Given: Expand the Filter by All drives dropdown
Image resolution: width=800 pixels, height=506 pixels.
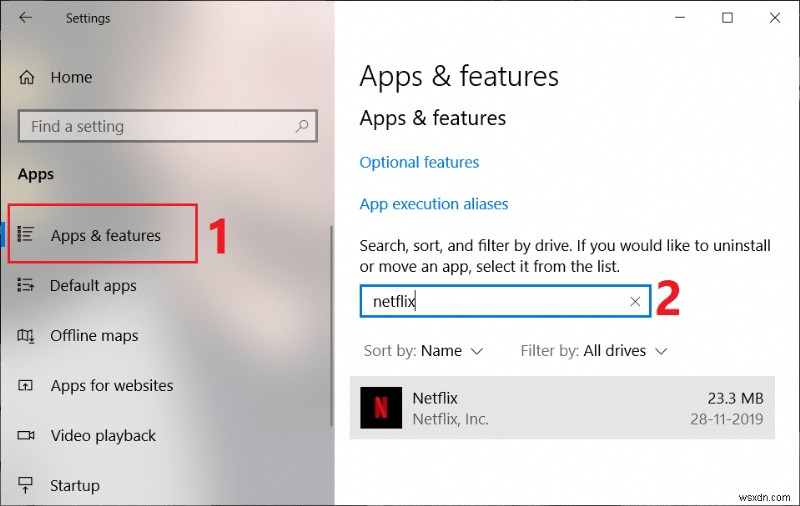Looking at the screenshot, I should pyautogui.click(x=594, y=351).
